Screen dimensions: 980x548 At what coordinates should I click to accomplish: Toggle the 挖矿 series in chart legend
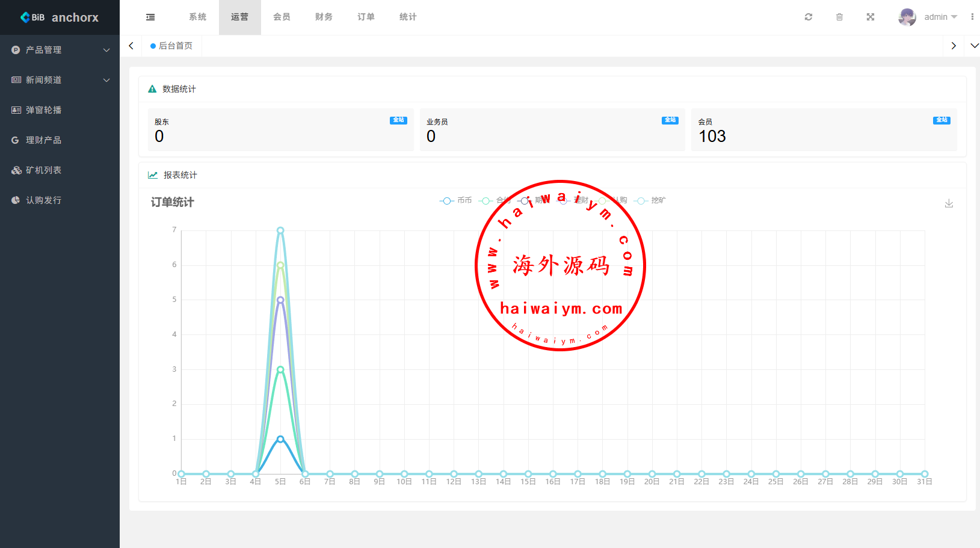coord(650,201)
